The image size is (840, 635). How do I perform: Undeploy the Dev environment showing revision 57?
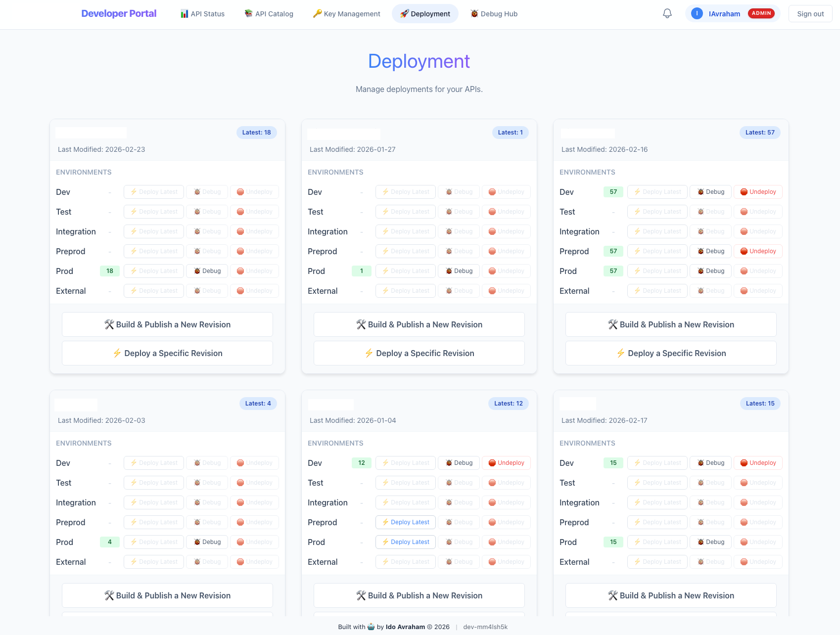758,191
